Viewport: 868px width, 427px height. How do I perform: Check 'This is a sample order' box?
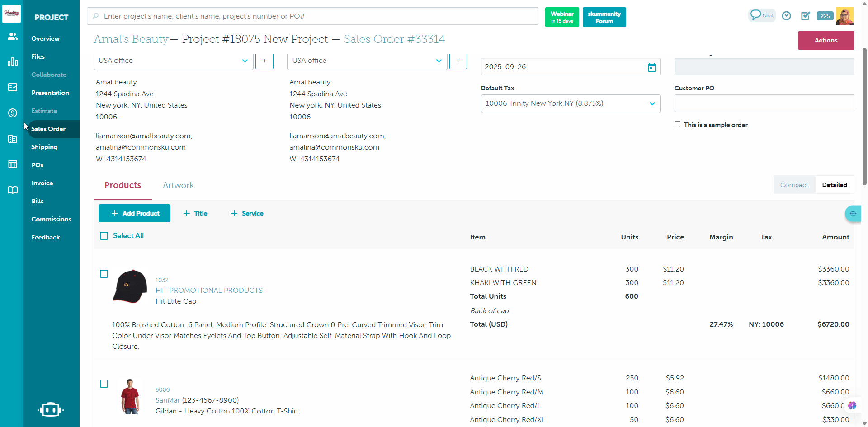point(677,124)
